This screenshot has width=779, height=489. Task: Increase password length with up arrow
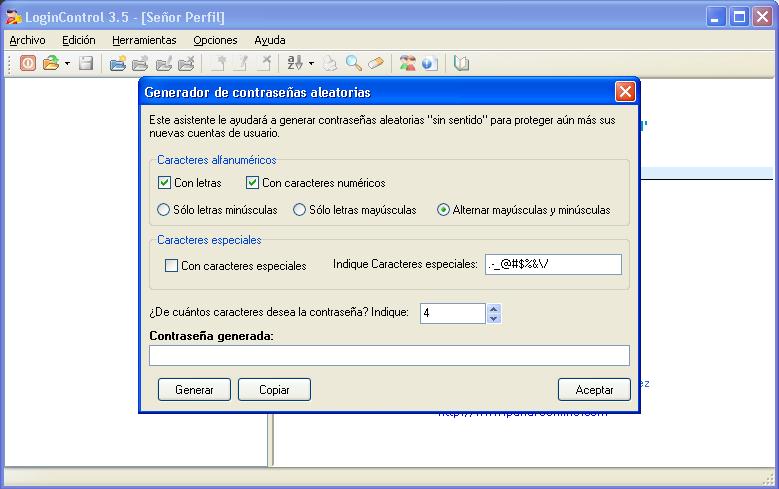coord(493,309)
